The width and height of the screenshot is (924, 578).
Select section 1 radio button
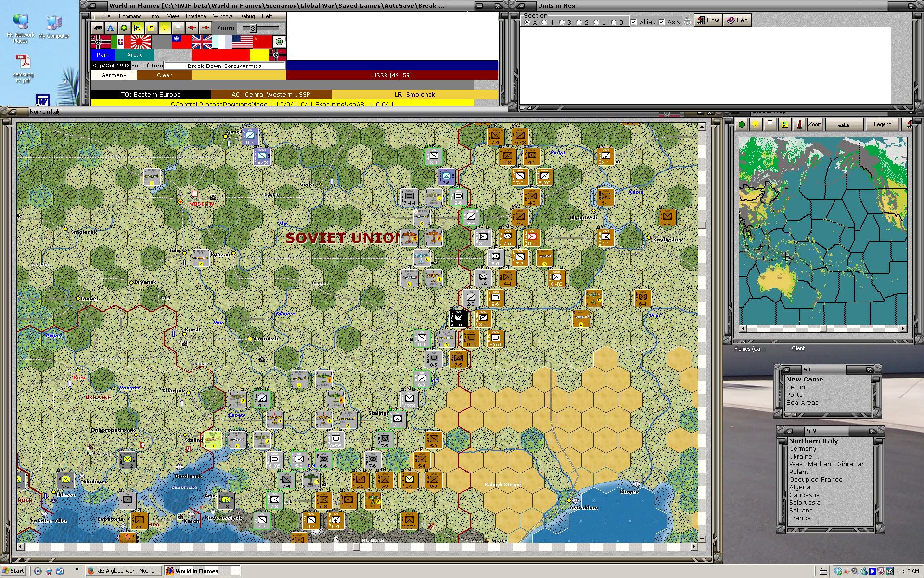[x=596, y=22]
